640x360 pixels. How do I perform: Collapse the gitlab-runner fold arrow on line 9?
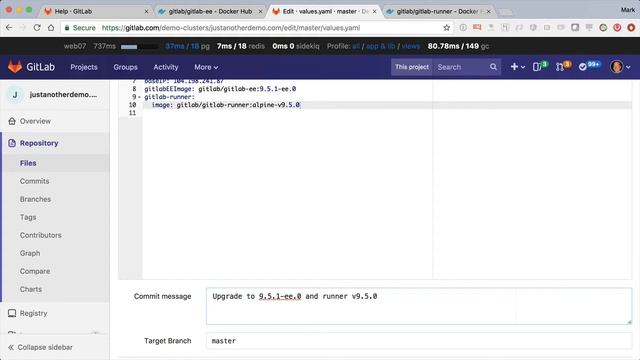139,97
